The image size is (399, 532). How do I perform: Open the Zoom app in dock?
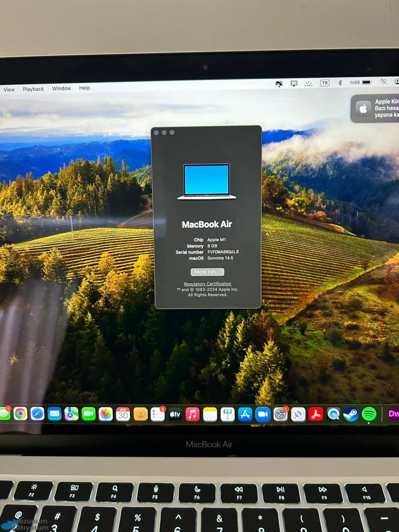click(x=263, y=415)
